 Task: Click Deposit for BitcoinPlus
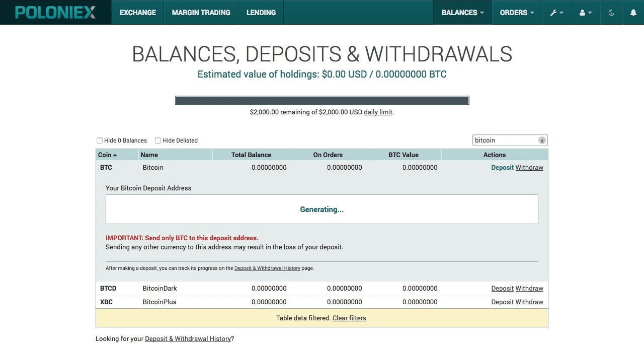click(x=502, y=302)
